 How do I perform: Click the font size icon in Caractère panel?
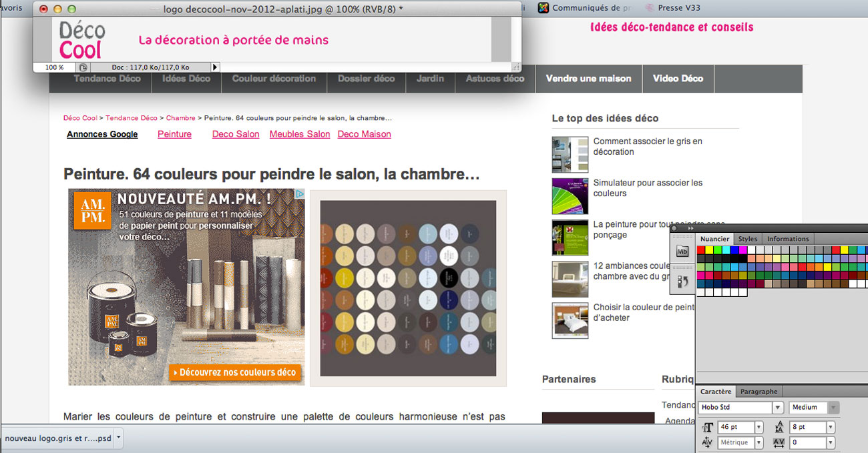[x=708, y=427]
